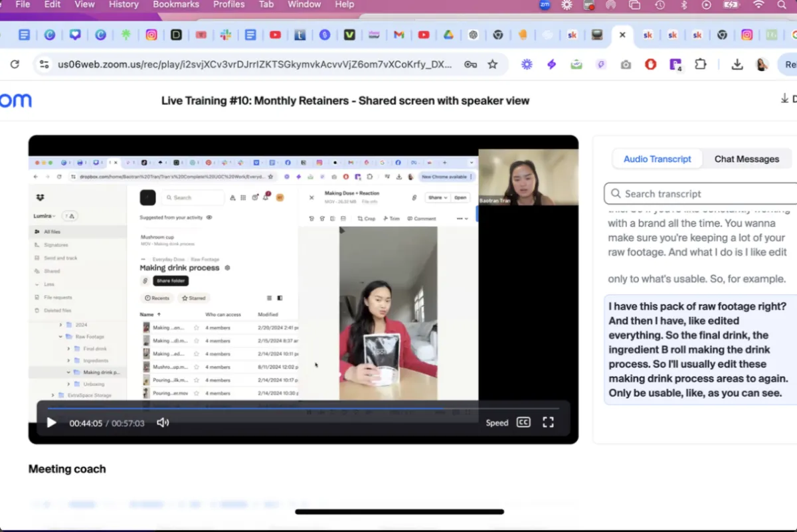Check battery status in the menu bar
This screenshot has width=797, height=532.
tap(731, 5)
